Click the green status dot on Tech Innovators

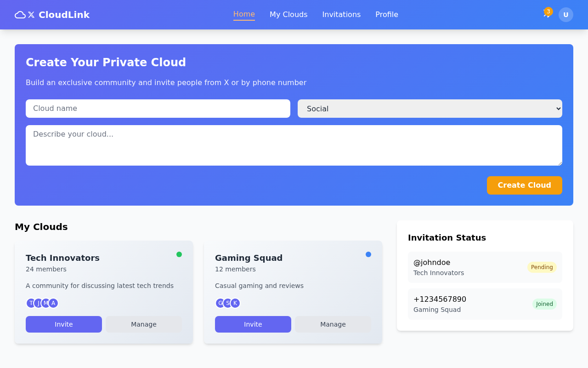180,254
